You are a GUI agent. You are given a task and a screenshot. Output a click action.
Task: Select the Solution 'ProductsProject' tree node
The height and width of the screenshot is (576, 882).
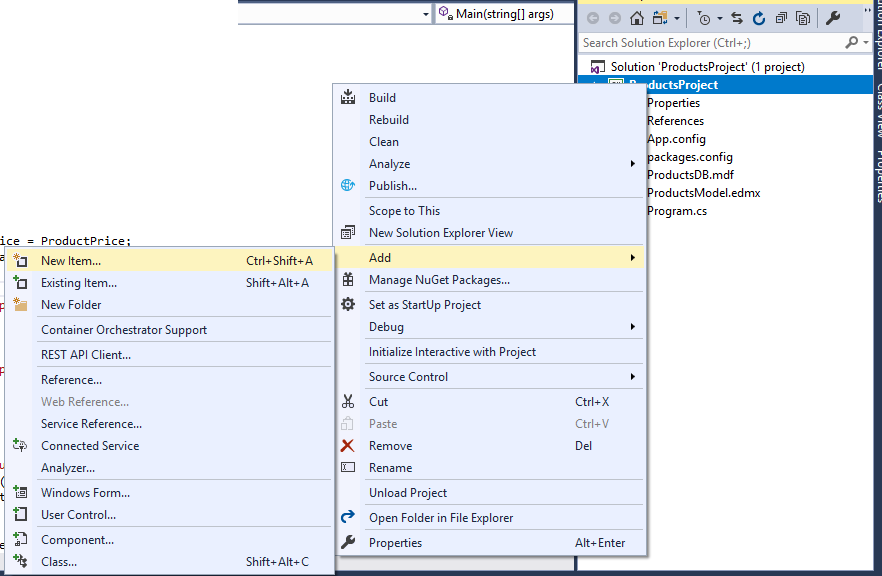(x=707, y=67)
